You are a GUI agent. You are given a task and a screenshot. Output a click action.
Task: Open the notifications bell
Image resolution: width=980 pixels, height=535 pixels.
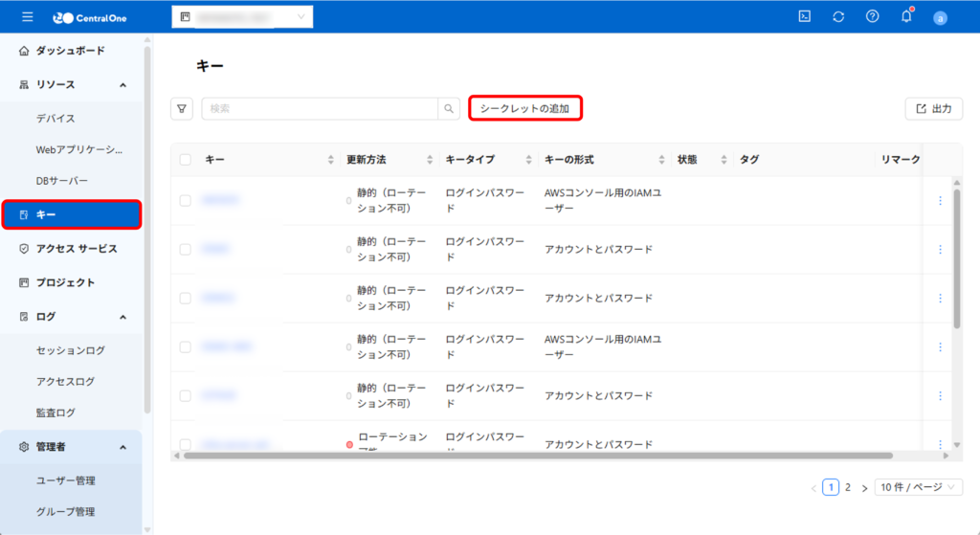[x=906, y=17]
